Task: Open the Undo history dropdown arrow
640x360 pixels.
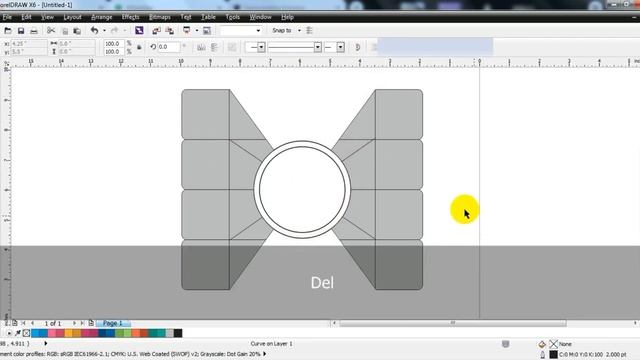Action: [104, 31]
